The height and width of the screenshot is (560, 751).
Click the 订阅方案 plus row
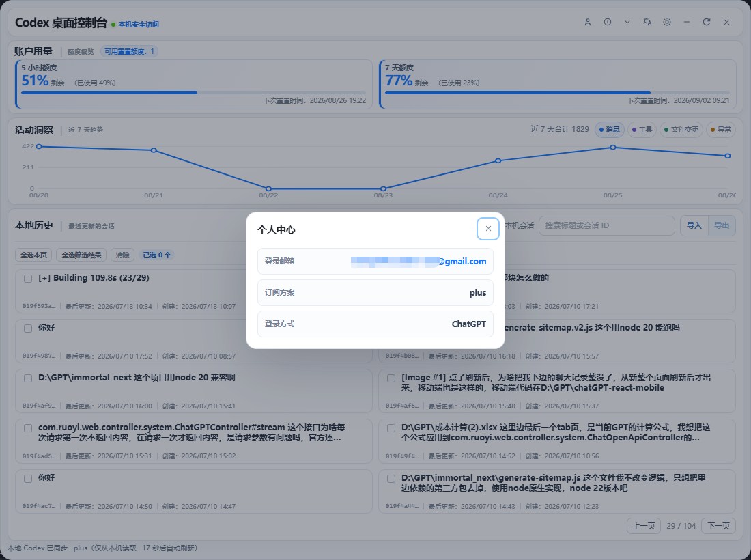(375, 293)
